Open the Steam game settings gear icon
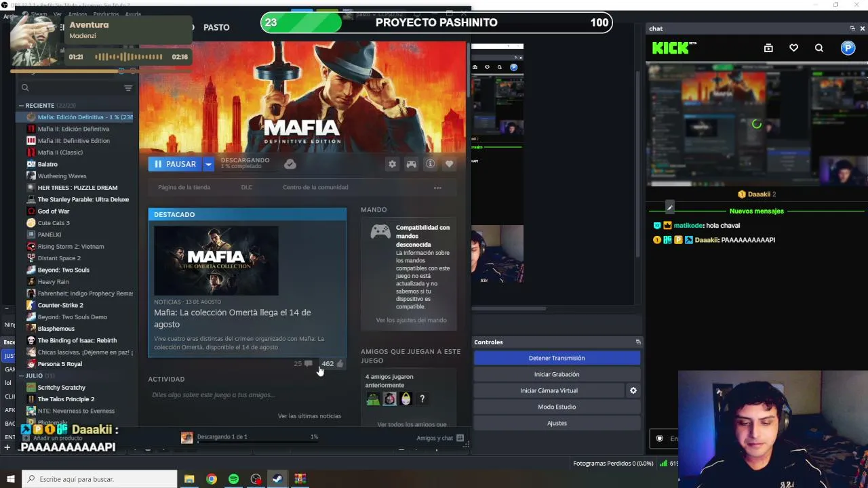 [x=392, y=164]
